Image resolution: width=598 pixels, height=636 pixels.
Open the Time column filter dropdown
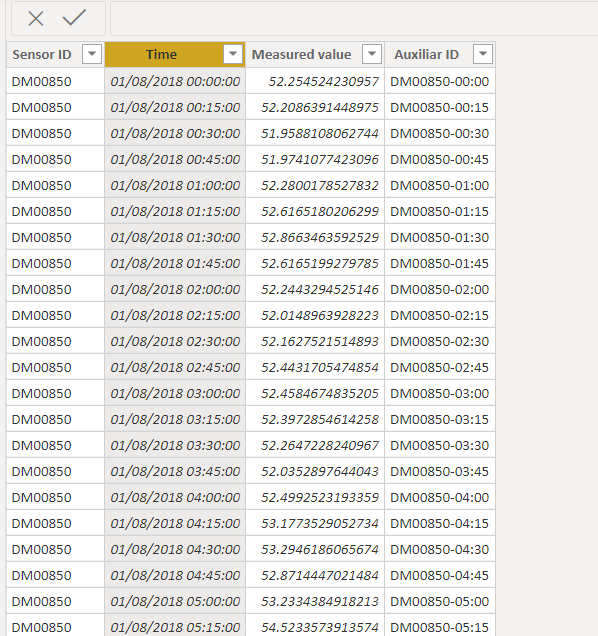pos(233,54)
